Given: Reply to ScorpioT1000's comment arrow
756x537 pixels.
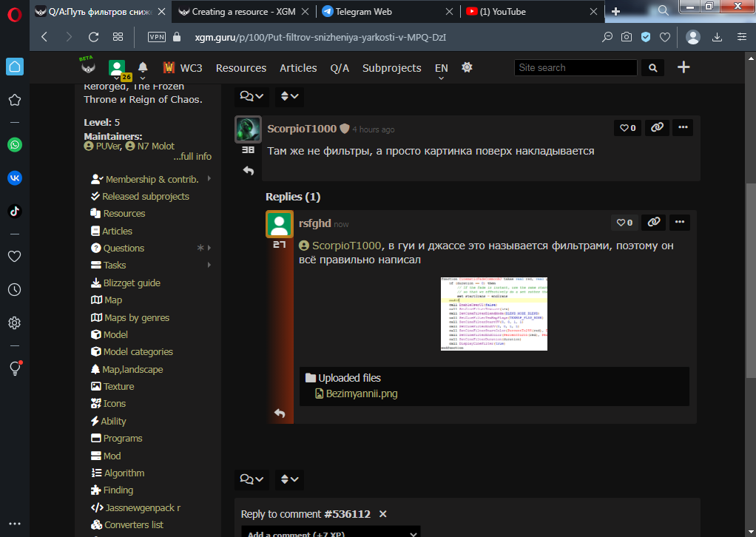Looking at the screenshot, I should tap(249, 171).
